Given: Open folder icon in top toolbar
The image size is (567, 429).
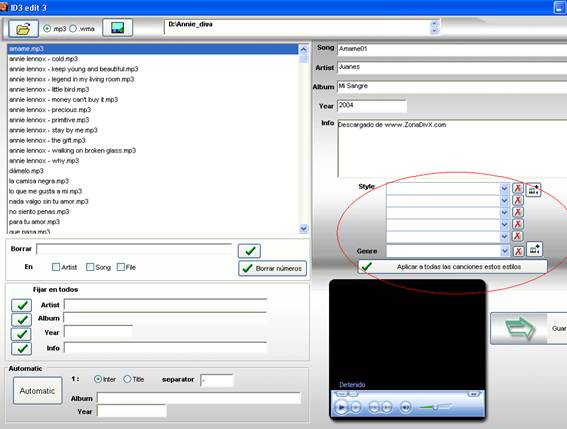Looking at the screenshot, I should 23,29.
